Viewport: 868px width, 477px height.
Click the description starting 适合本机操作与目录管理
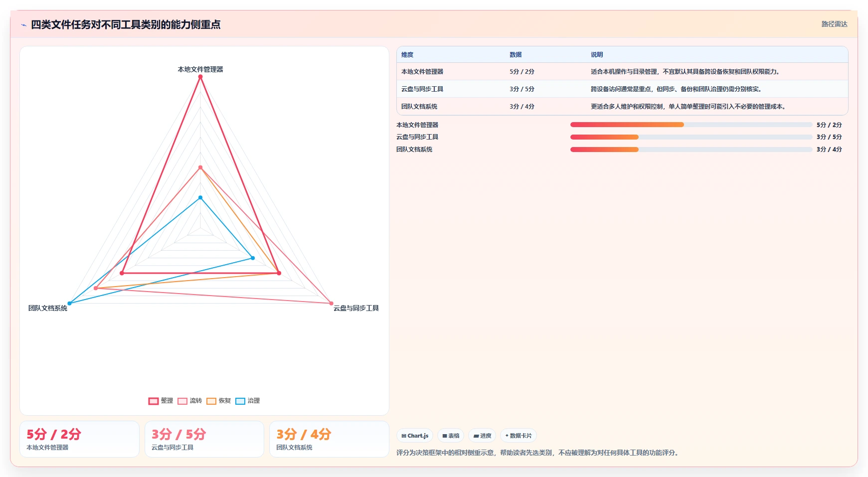tap(686, 72)
